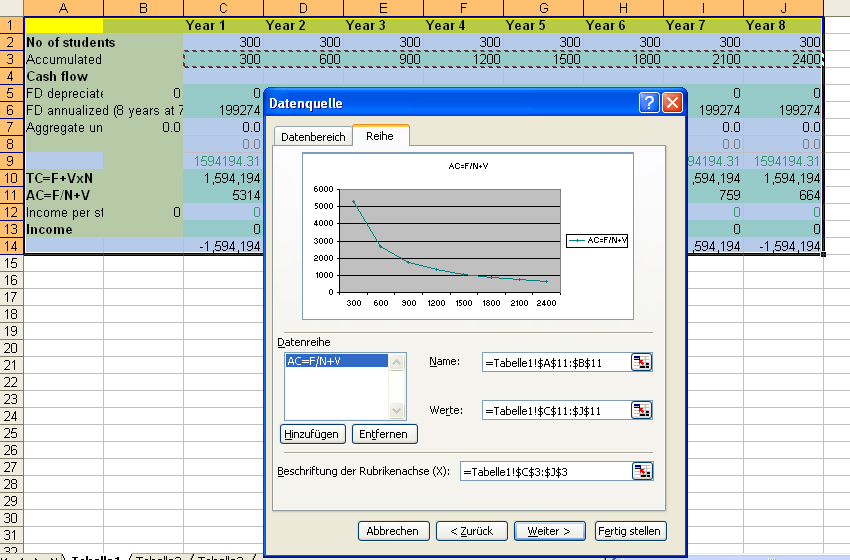The image size is (850, 560).
Task: Click the accumulated value 1200 cell
Action: pyautogui.click(x=463, y=59)
